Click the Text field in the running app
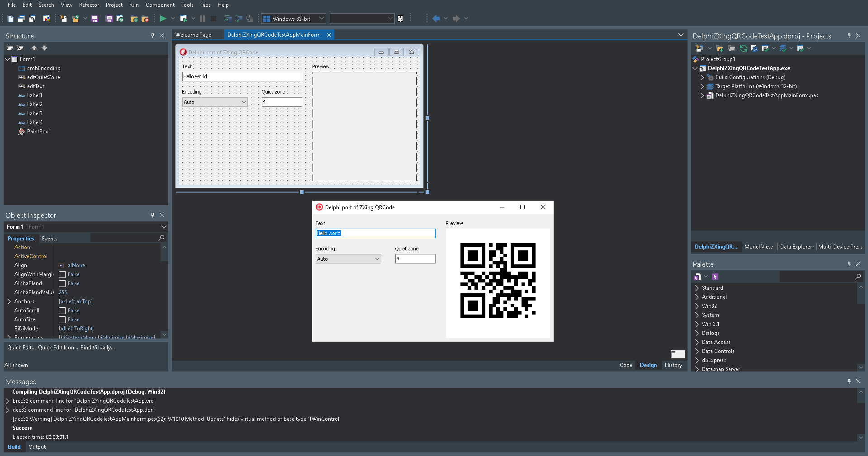Viewport: 868px width, 456px height. click(x=375, y=233)
